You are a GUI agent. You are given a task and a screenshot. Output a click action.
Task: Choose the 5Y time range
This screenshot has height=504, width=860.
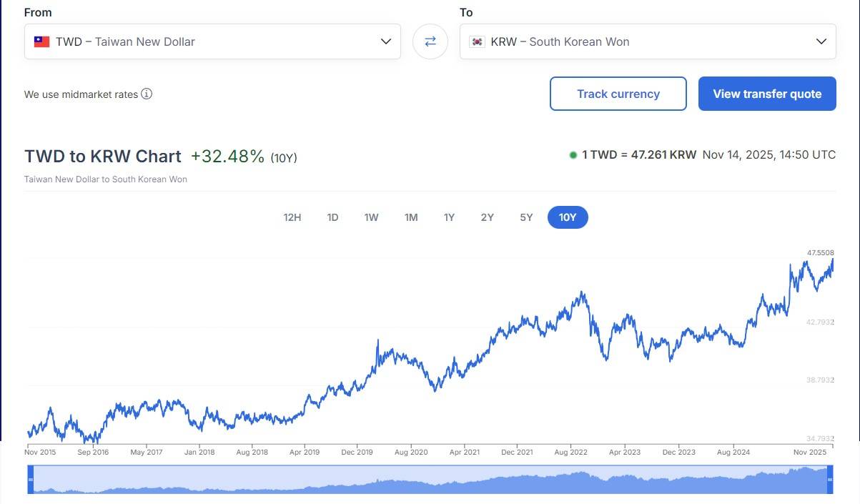click(x=526, y=217)
